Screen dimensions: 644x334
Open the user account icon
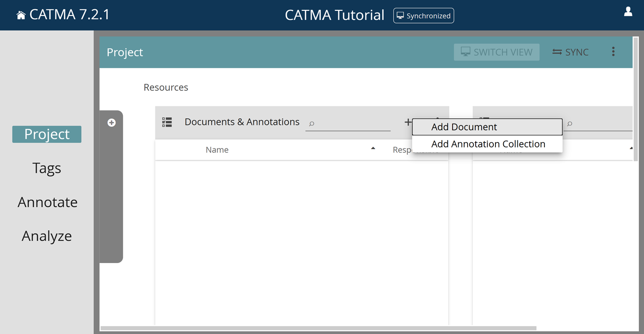(628, 12)
